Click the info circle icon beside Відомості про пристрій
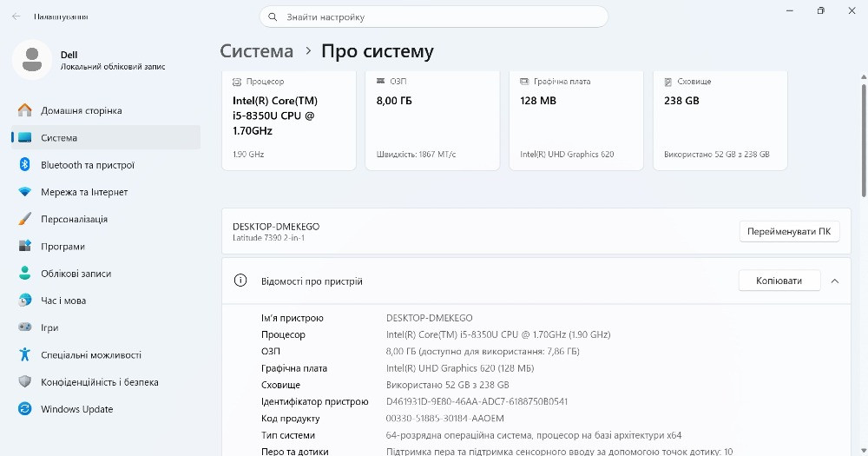The image size is (868, 456). (240, 281)
